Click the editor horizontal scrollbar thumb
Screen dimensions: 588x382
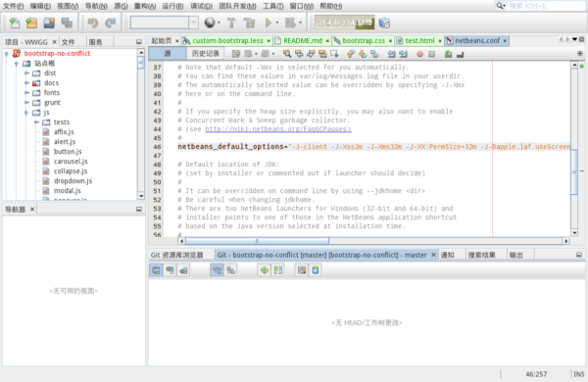point(257,241)
